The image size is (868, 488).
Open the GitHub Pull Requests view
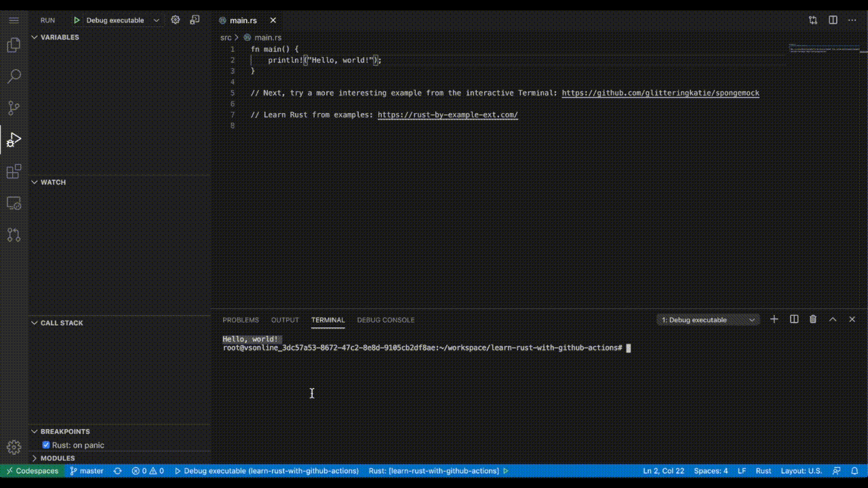coord(14,235)
